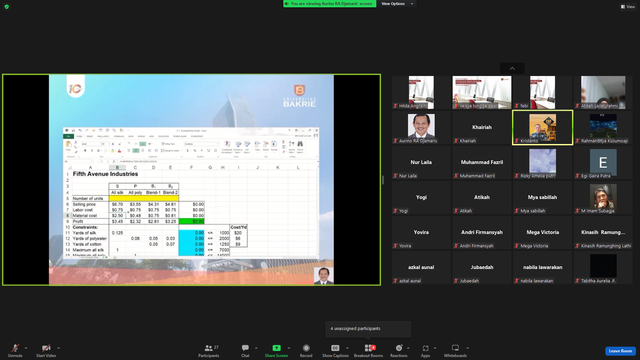Click presenter's small video thumbnail on slide
Viewport: 640px width, 360px height.
[324, 276]
